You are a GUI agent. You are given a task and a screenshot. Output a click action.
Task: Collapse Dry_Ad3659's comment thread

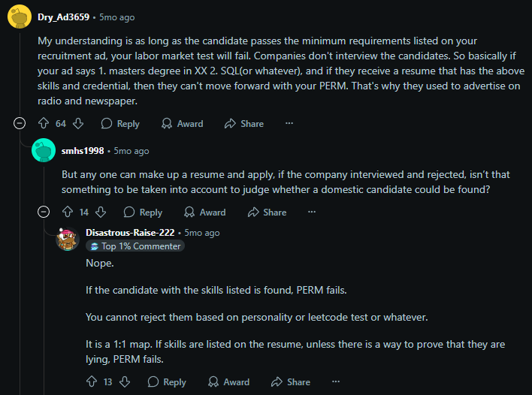(20, 124)
